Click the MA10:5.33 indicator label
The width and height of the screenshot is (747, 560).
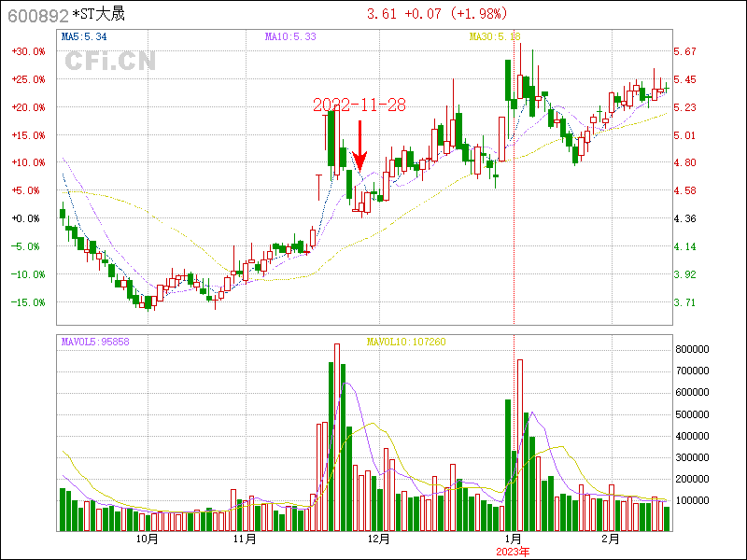(x=290, y=36)
